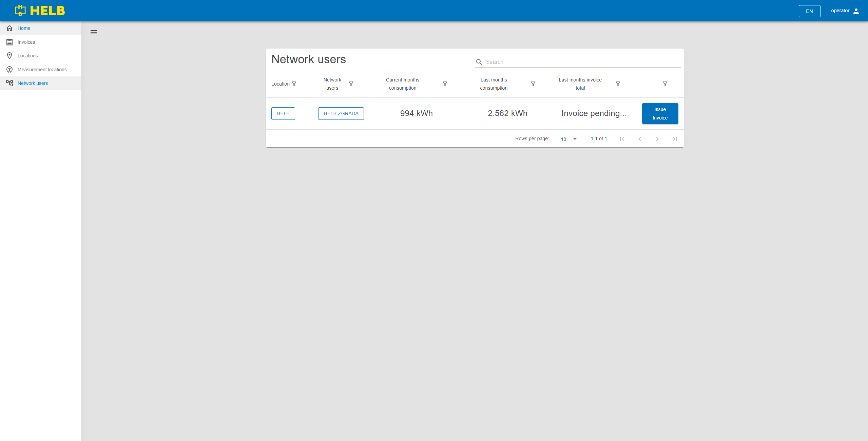Screen dimensions: 868x441
Task: Click the Last months consumption header
Action: pyautogui.click(x=494, y=84)
